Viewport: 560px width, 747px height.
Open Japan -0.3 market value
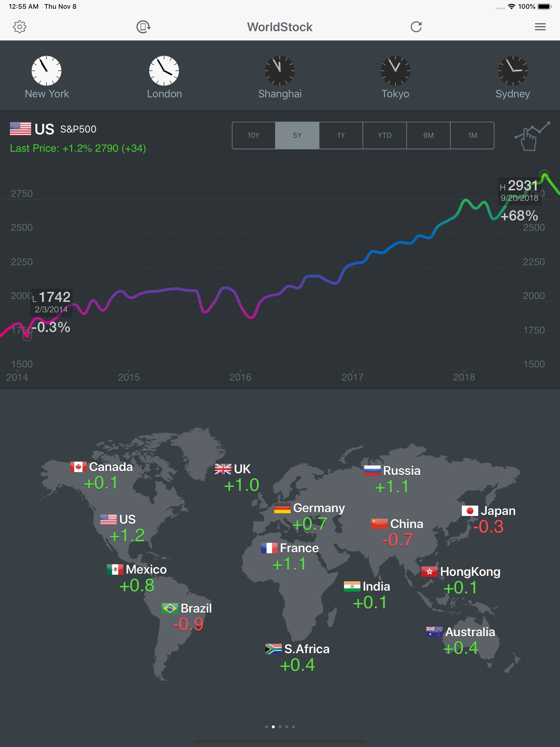click(x=488, y=527)
